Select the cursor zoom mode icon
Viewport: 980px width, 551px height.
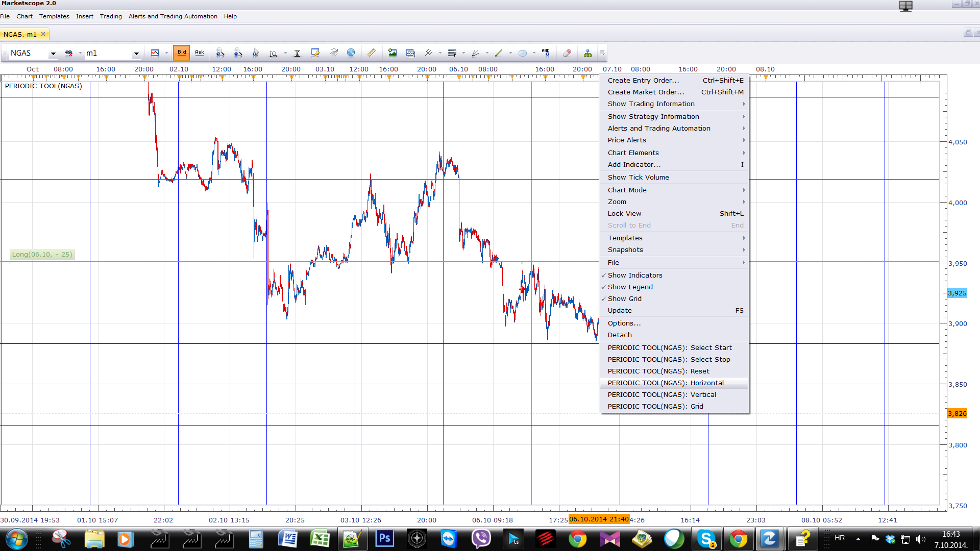256,53
